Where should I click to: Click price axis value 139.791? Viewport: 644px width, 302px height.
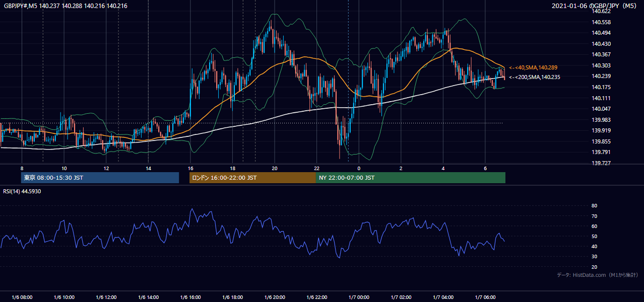coord(601,152)
